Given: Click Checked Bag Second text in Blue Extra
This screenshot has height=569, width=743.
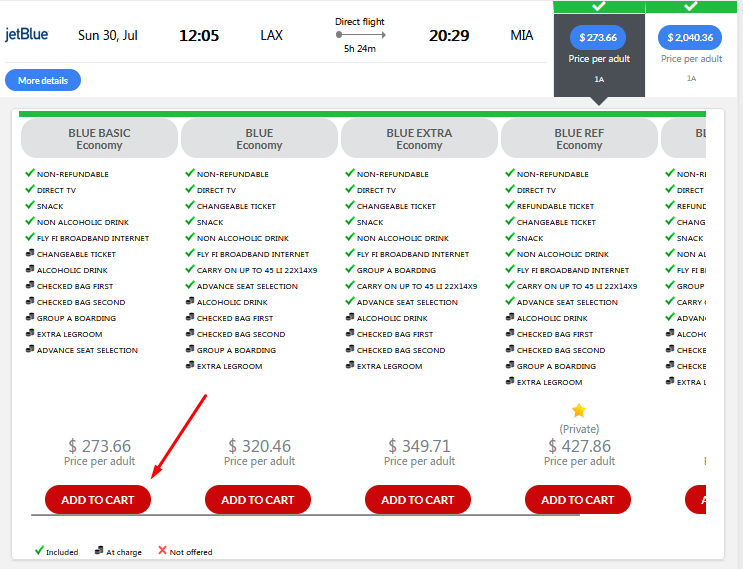Looking at the screenshot, I should click(401, 350).
